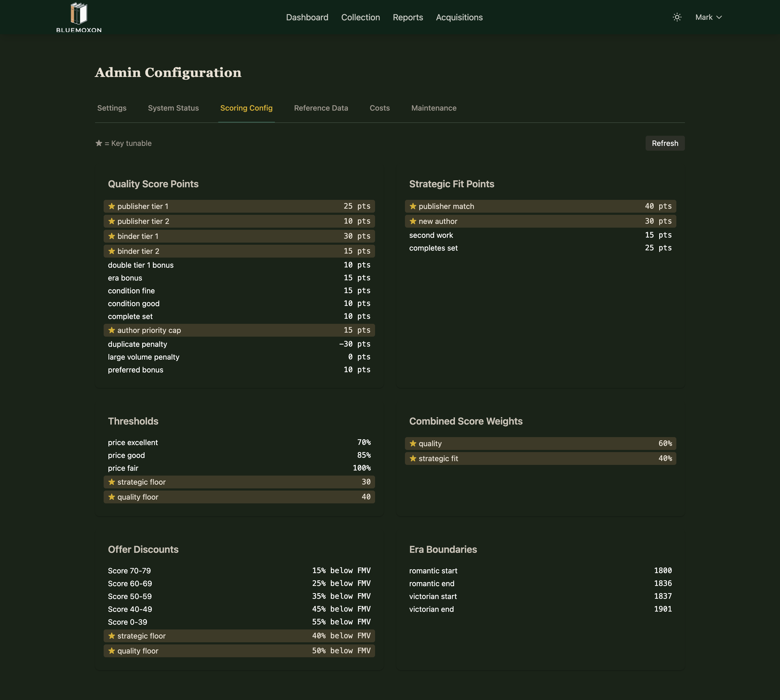
Task: Toggle the author priority cap key tunable star
Action: pyautogui.click(x=112, y=330)
